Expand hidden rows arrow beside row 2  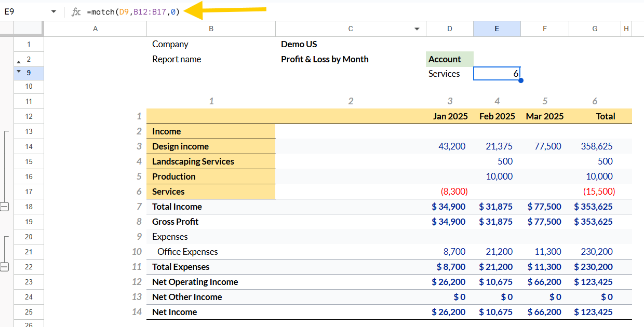pos(19,61)
